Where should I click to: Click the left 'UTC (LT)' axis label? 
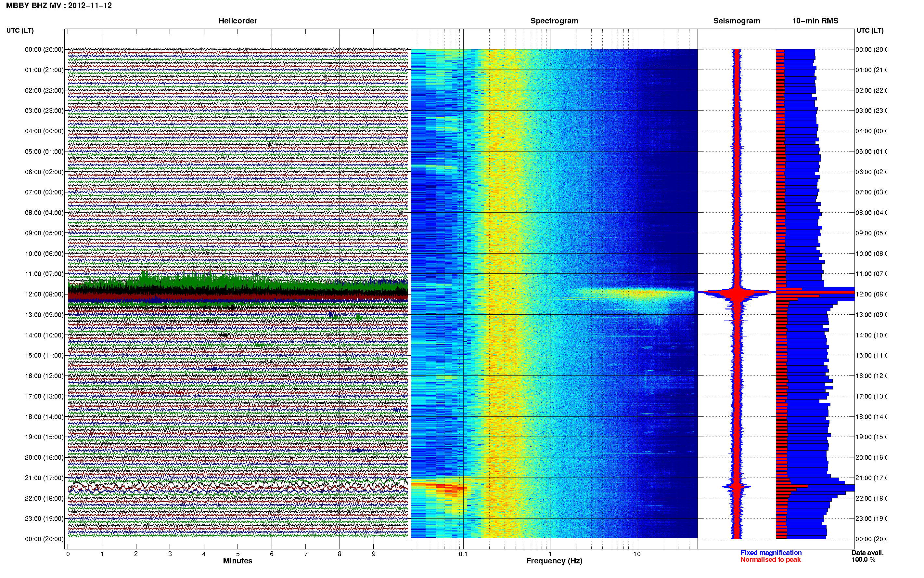pos(20,31)
